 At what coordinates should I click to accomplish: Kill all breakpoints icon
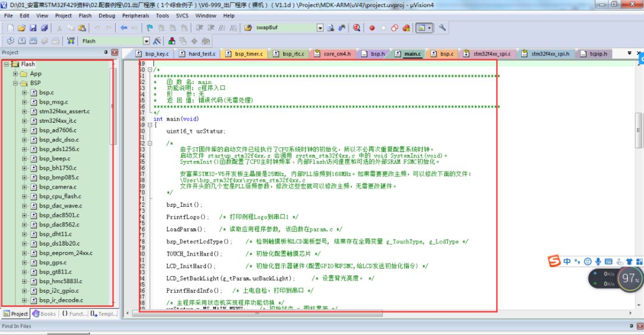(x=406, y=28)
